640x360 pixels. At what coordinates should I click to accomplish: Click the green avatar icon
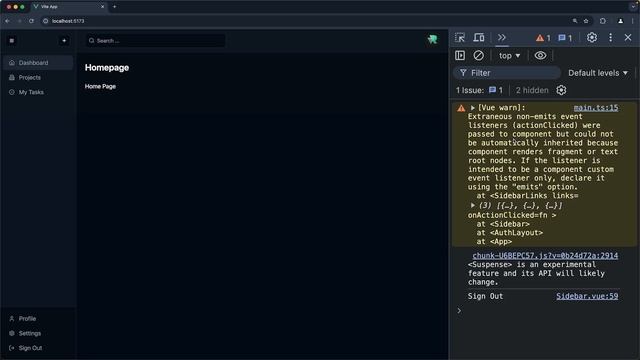tap(433, 39)
